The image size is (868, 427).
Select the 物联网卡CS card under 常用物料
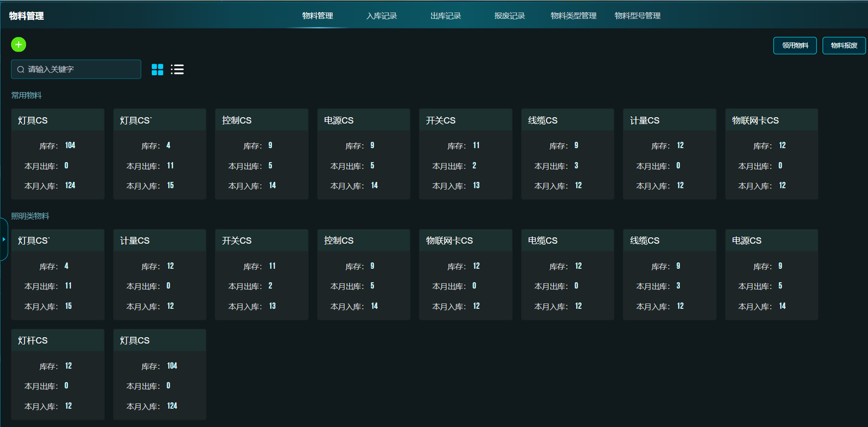[x=772, y=154]
